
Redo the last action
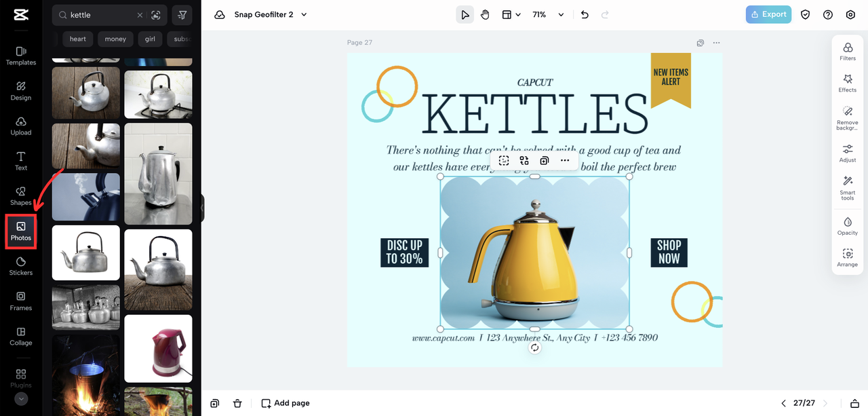pyautogui.click(x=605, y=14)
